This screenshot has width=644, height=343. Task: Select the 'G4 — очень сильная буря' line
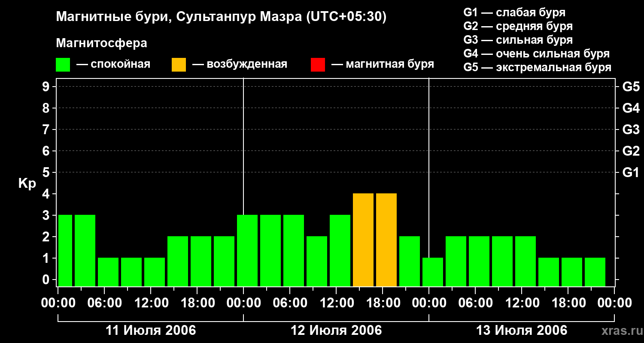click(x=537, y=53)
